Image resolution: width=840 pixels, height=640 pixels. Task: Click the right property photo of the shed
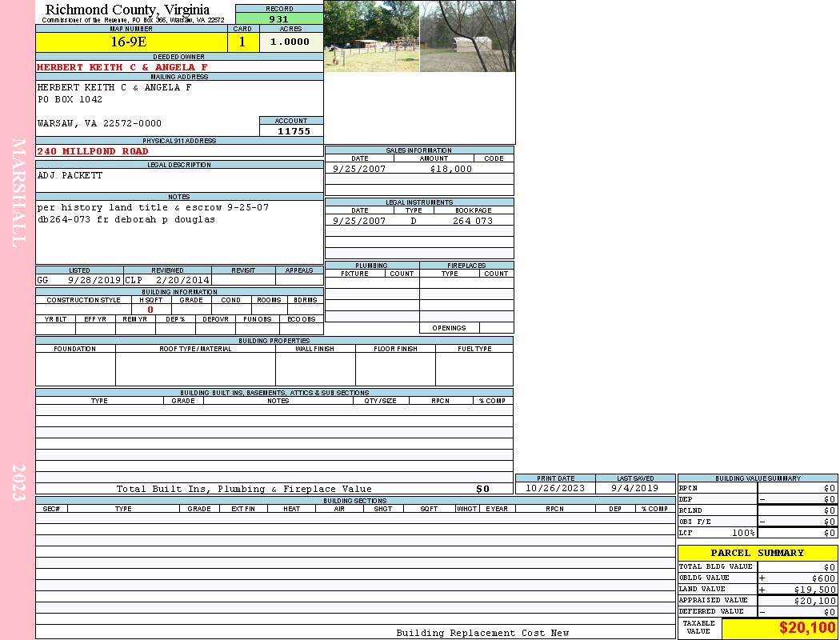pos(467,37)
